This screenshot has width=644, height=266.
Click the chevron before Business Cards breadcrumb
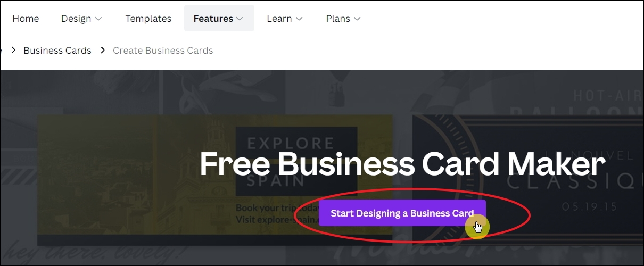pyautogui.click(x=13, y=51)
